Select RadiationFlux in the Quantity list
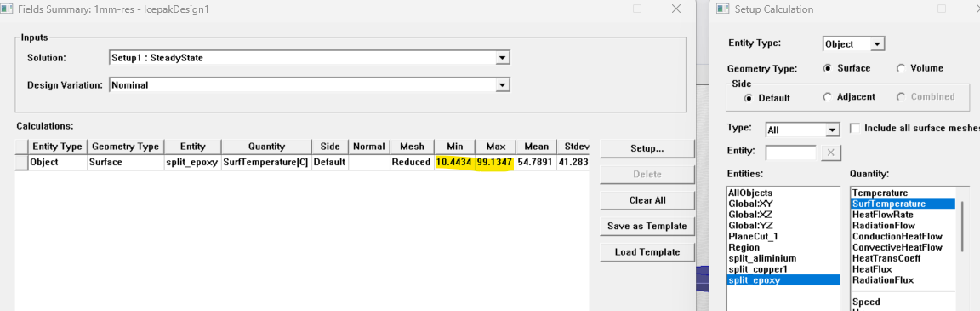 click(882, 280)
